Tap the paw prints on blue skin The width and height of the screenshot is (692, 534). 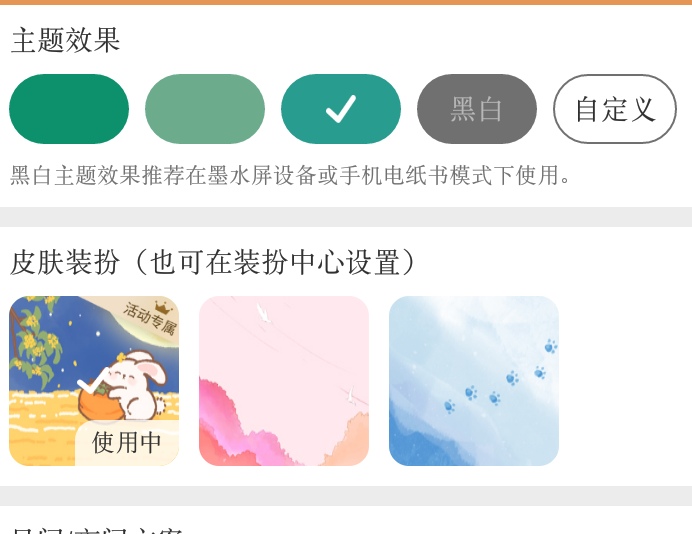(x=501, y=376)
